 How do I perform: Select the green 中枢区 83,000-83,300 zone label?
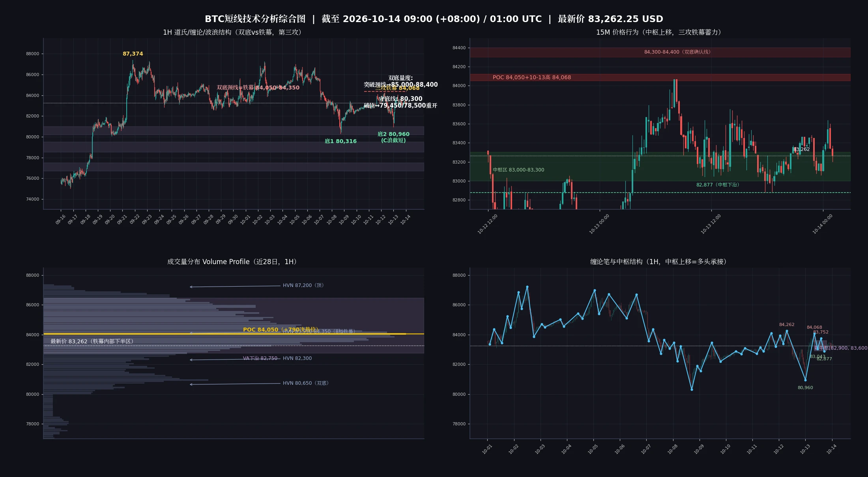518,170
